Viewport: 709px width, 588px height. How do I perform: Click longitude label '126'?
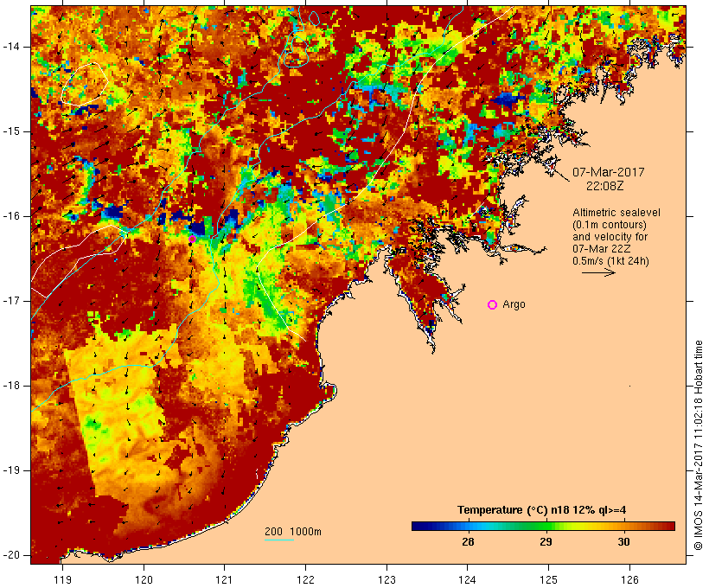click(x=629, y=579)
